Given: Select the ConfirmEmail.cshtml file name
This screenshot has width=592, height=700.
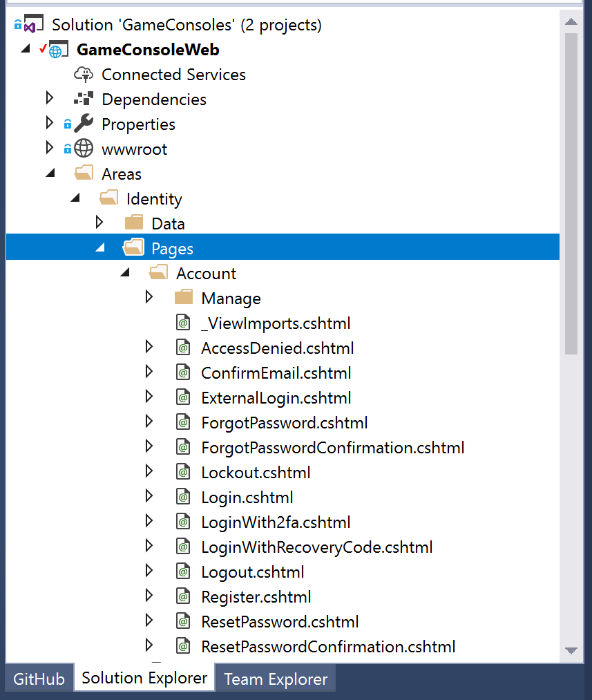Looking at the screenshot, I should point(276,373).
